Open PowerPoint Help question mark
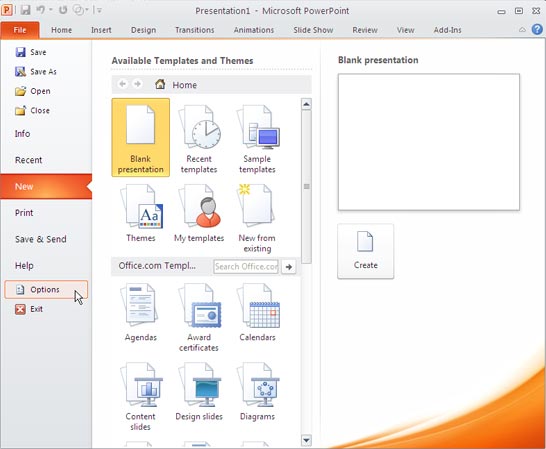 (537, 29)
